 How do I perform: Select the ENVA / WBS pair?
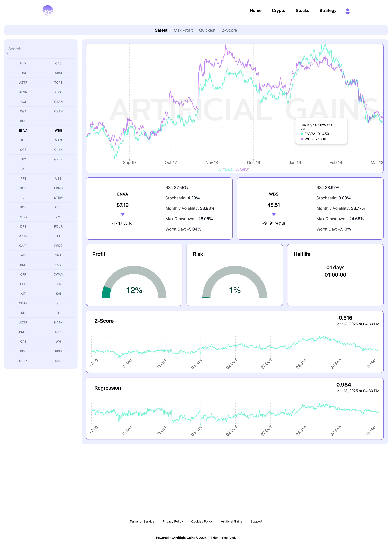click(x=41, y=130)
